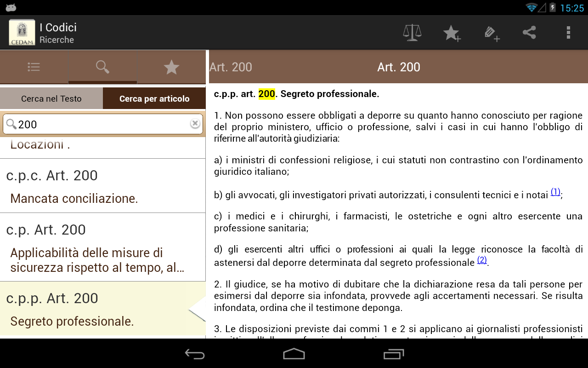Select result c.p.p. Art. 200

pos(52,298)
